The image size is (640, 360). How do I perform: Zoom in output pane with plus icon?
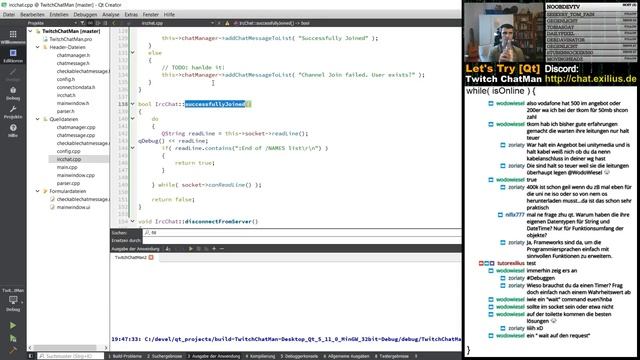214,249
